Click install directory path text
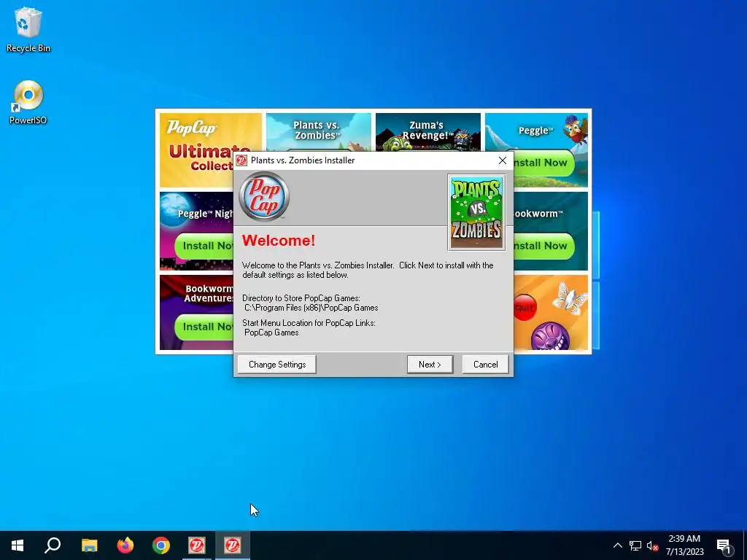747x560 pixels. point(311,308)
